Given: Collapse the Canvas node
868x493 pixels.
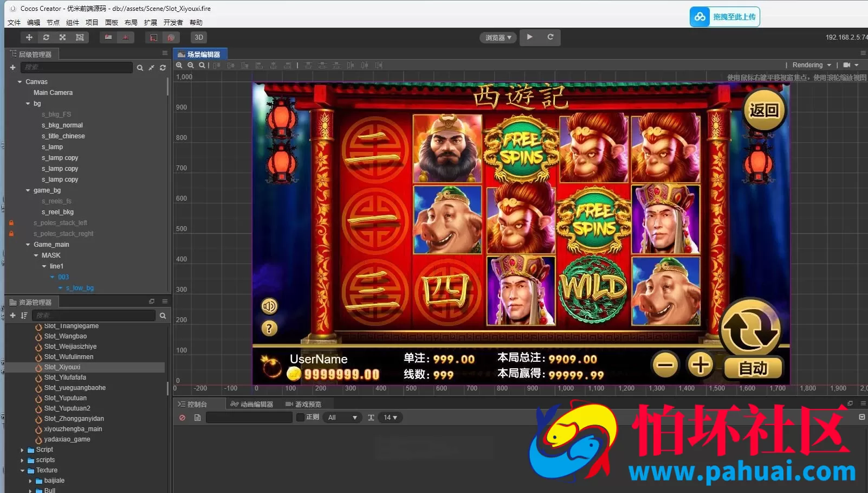Looking at the screenshot, I should pos(20,82).
